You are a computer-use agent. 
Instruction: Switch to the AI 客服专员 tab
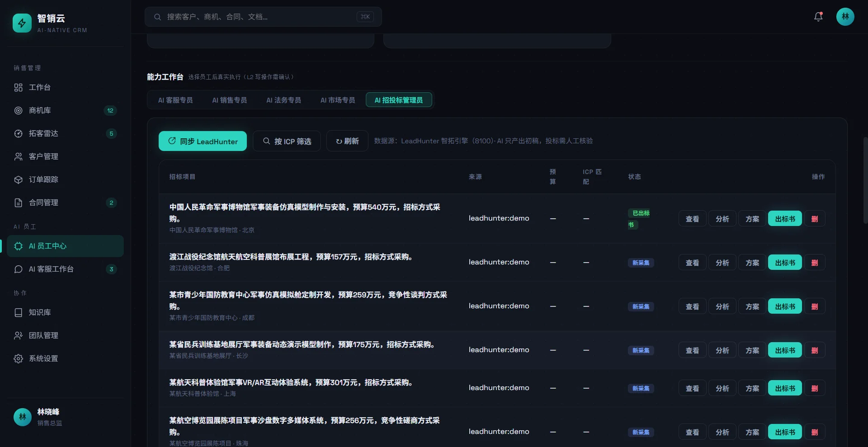[x=175, y=100]
